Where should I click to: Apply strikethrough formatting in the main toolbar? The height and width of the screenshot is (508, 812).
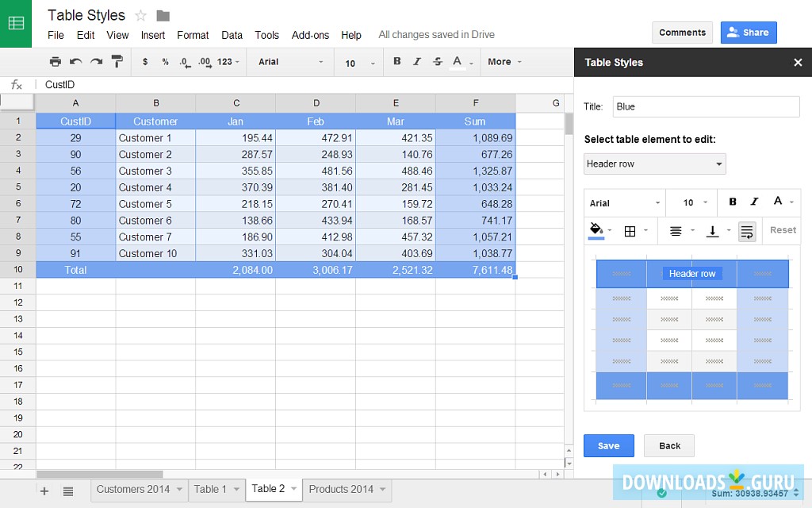[x=437, y=61]
